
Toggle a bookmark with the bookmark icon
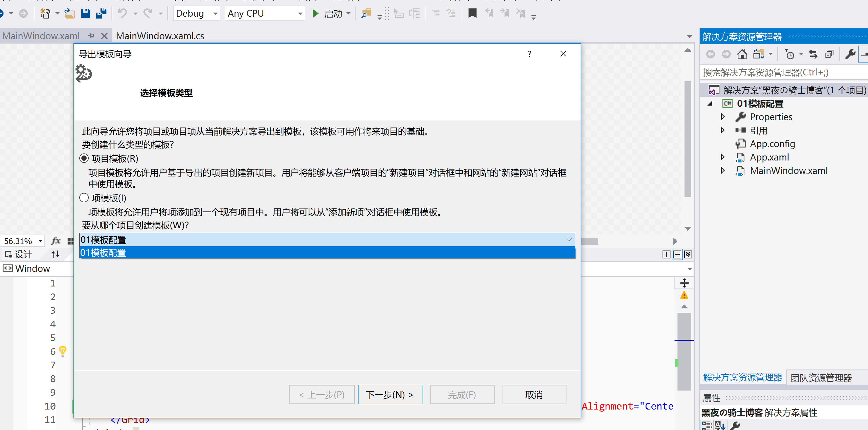[472, 13]
